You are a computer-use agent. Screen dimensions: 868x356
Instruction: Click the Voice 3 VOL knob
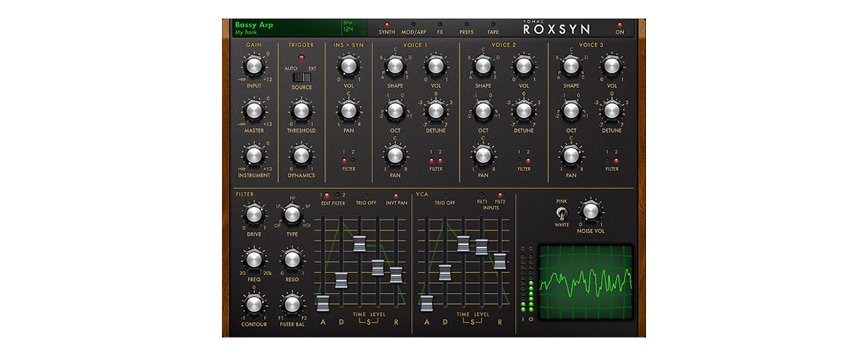pos(612,67)
